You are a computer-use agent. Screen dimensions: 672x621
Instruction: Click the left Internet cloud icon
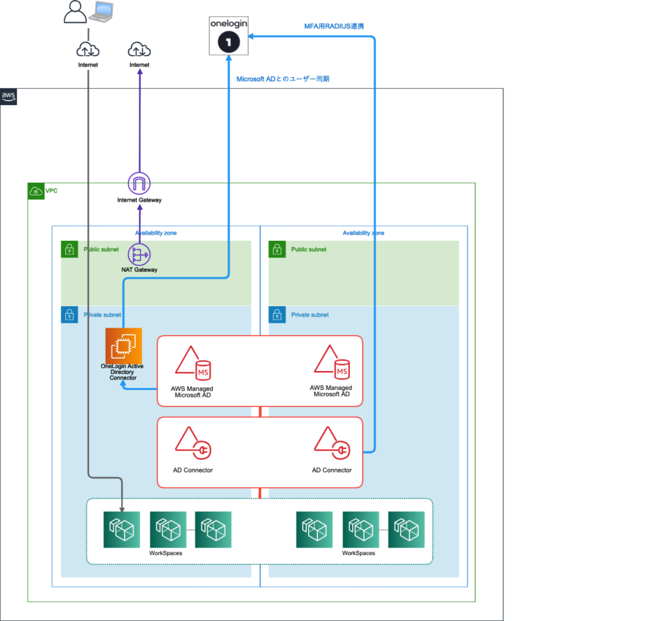pos(88,50)
